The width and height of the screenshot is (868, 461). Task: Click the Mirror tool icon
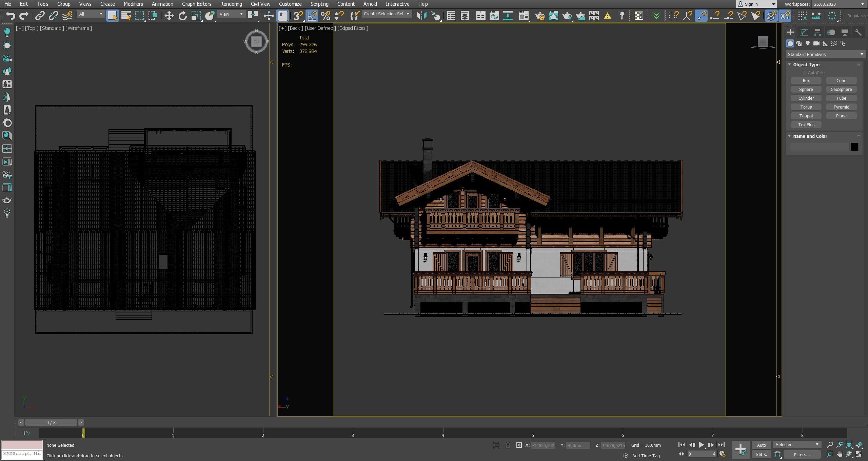(421, 16)
